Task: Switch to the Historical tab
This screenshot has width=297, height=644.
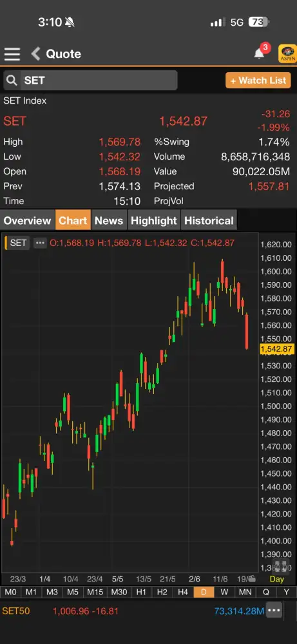Action: [209, 220]
